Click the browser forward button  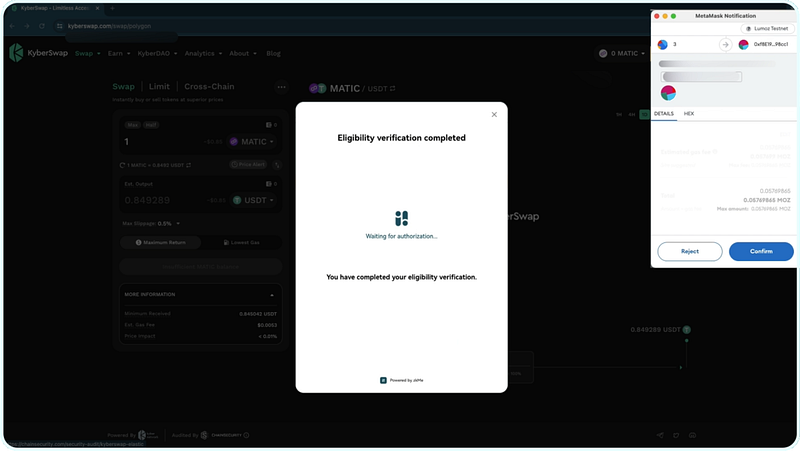pos(27,26)
